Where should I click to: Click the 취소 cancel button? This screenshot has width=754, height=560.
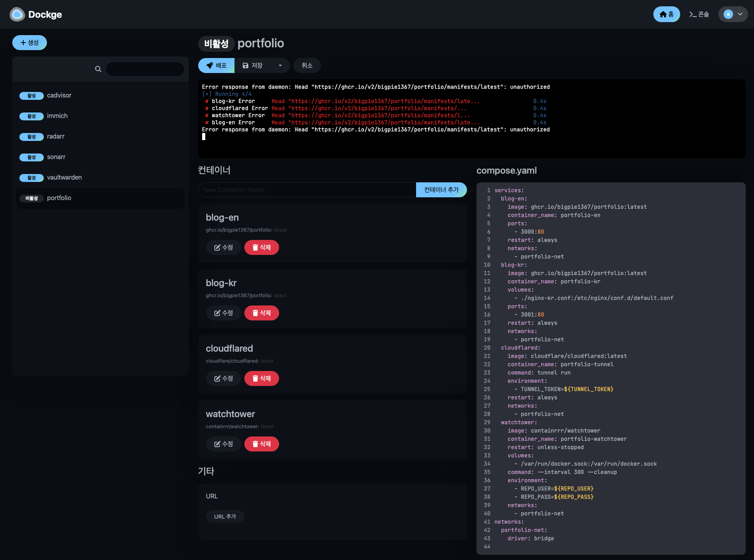pos(307,66)
